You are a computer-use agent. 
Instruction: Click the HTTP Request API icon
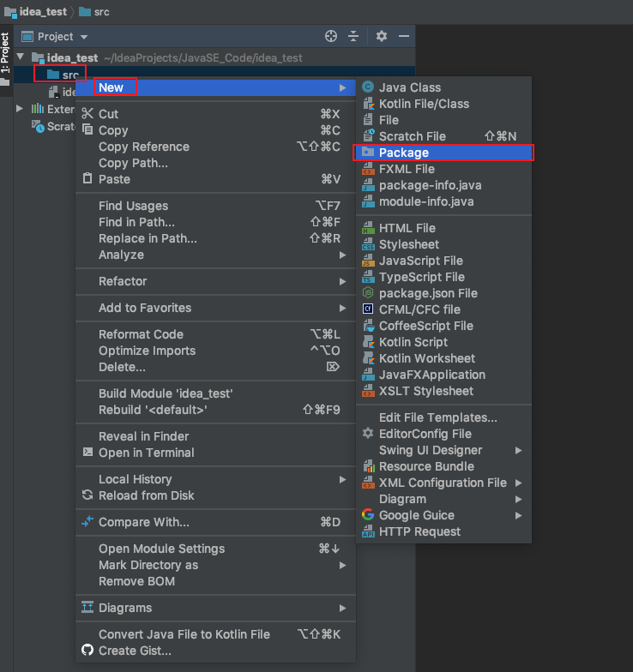pyautogui.click(x=368, y=531)
